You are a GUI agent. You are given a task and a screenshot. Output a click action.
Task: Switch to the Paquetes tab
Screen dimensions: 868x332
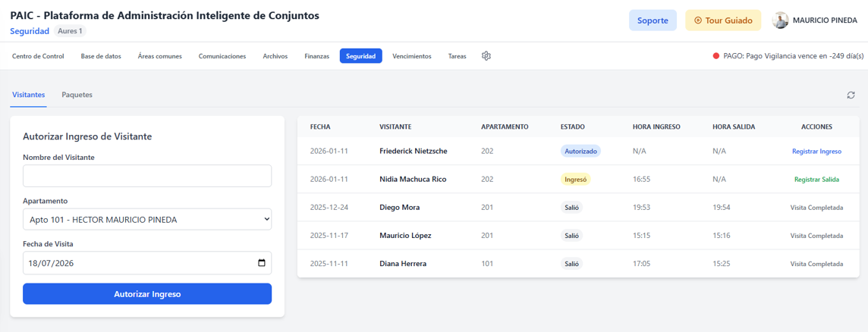click(x=77, y=95)
